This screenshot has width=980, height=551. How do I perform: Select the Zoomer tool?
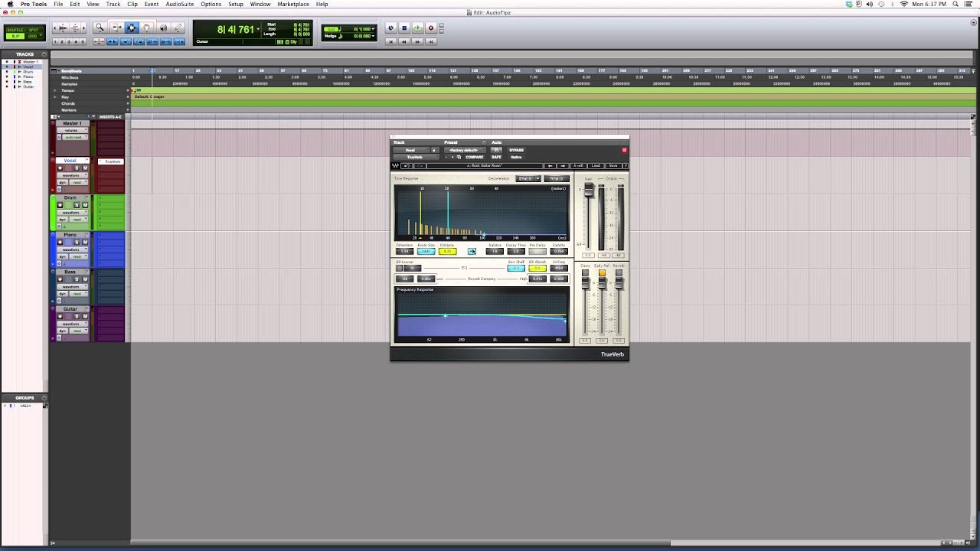click(100, 27)
